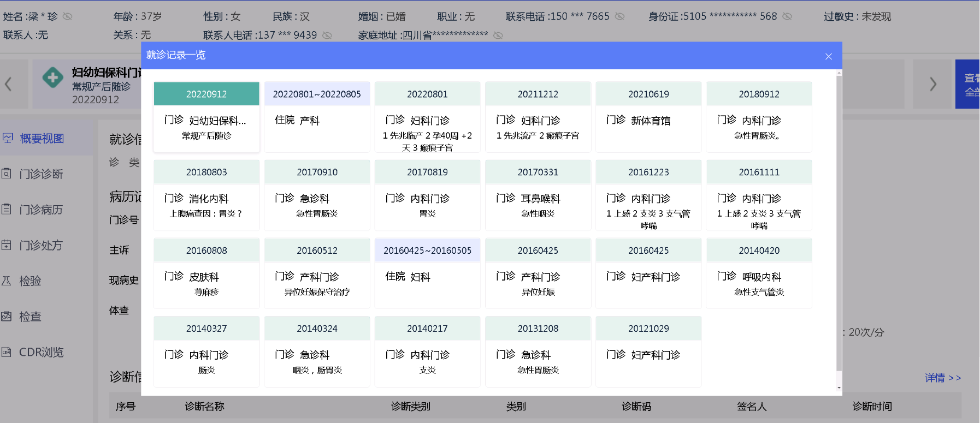Select visit 20160425 产科门诊 异位妊娠
This screenshot has width=980, height=423.
pos(538,273)
